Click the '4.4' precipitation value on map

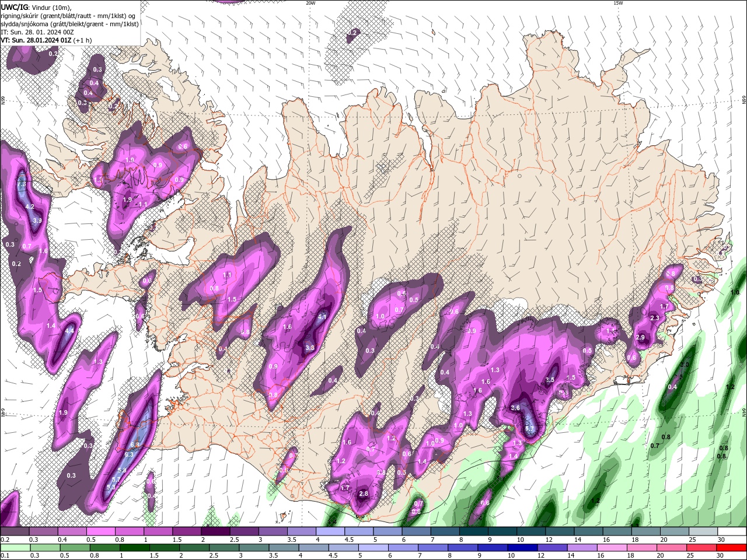(x=69, y=331)
